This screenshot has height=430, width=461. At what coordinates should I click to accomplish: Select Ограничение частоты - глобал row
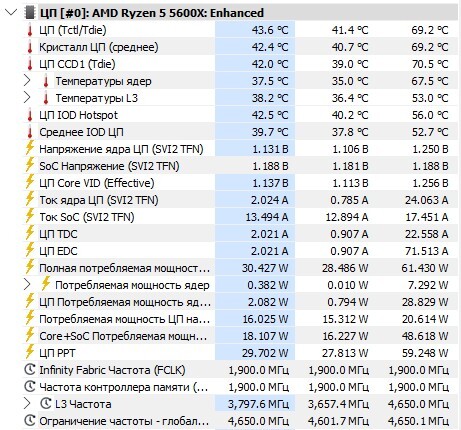[241, 421]
